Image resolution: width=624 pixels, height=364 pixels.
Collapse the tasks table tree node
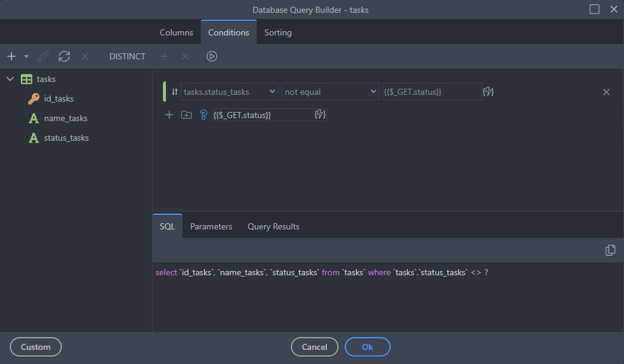pos(10,79)
